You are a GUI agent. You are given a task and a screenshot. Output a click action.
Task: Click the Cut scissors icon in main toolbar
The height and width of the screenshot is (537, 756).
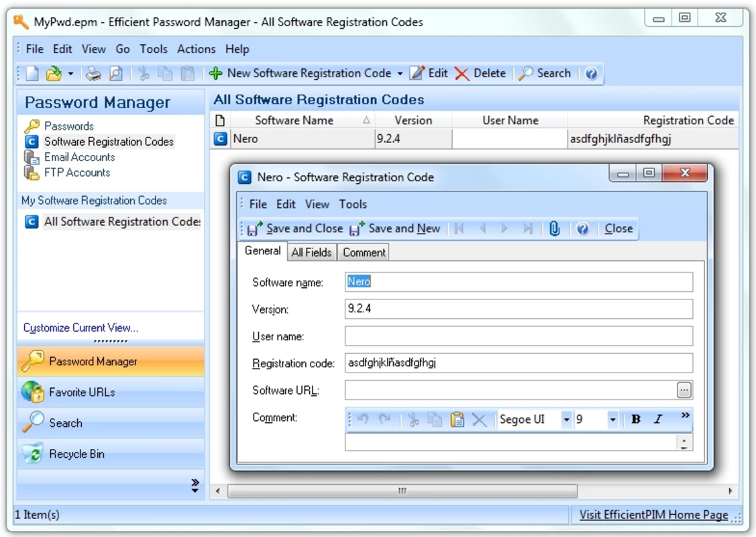pyautogui.click(x=144, y=73)
